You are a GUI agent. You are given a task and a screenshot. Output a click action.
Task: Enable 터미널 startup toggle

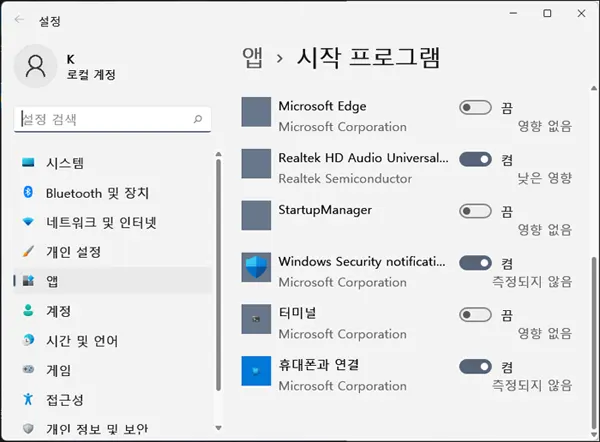coord(475,315)
